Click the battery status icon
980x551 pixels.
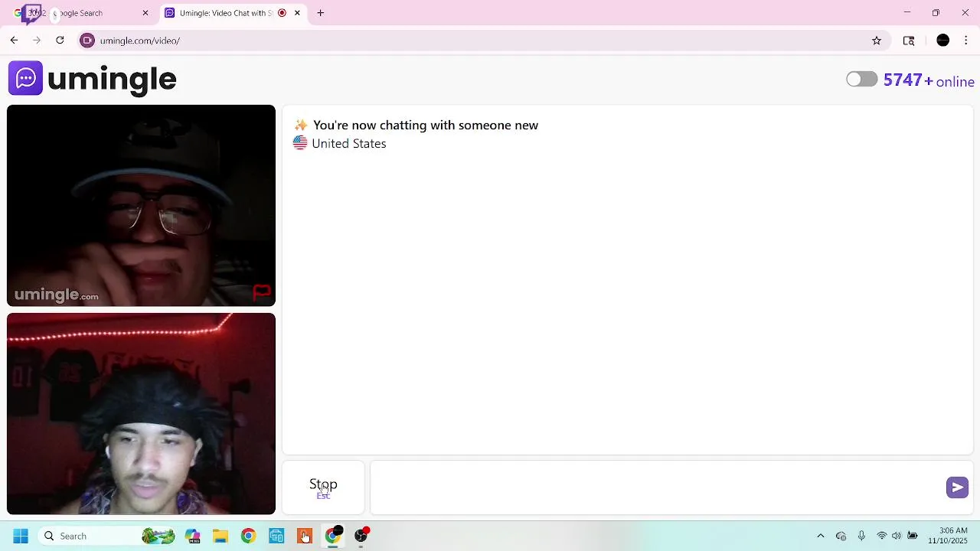913,536
